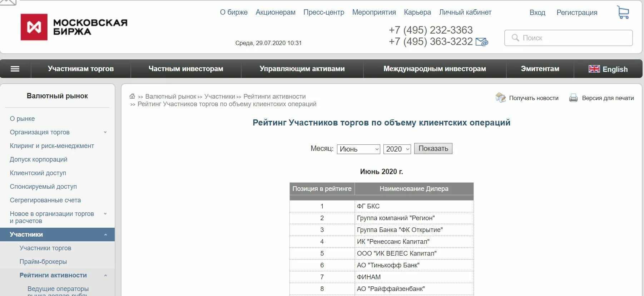Open Личный кабинет link
The image size is (644, 296).
coord(465,12)
